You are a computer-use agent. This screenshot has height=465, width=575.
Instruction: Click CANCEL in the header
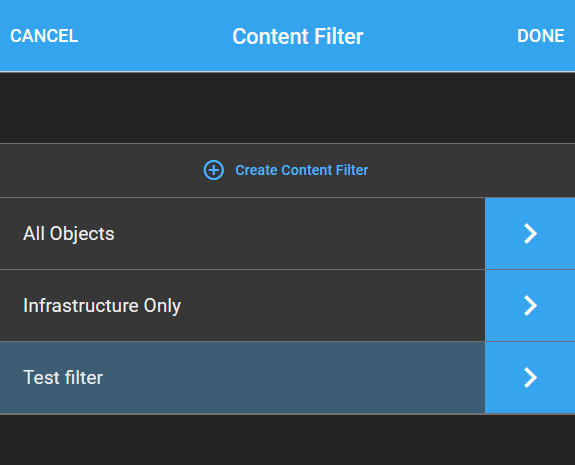(x=44, y=36)
